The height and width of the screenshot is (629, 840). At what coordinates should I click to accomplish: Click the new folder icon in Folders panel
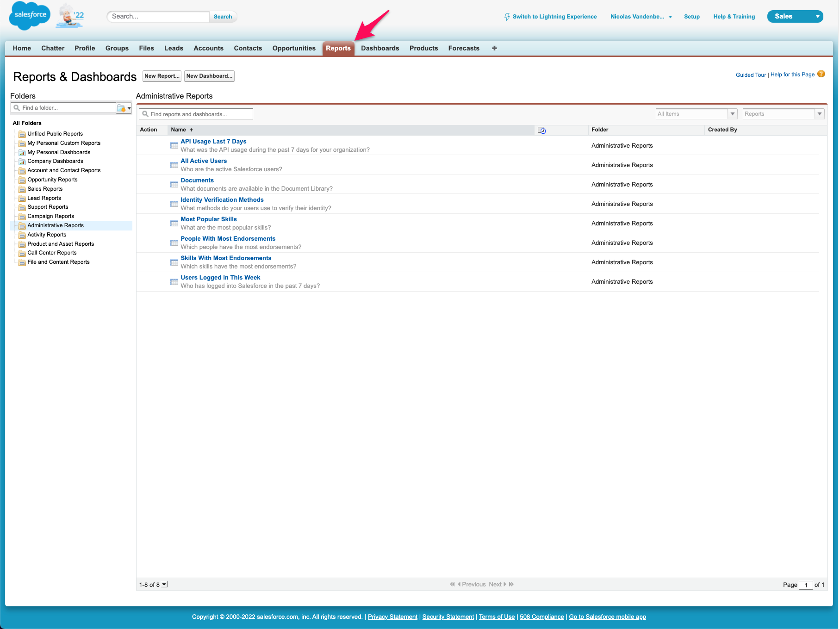[x=121, y=108]
